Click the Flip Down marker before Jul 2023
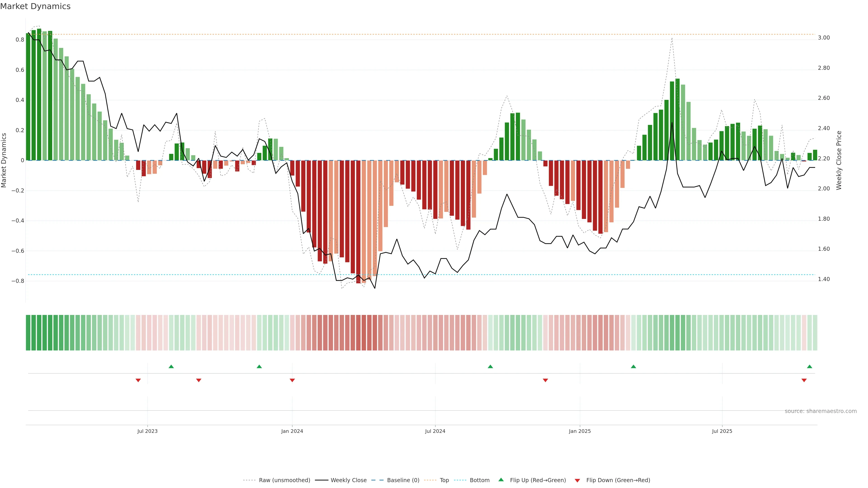 [138, 380]
